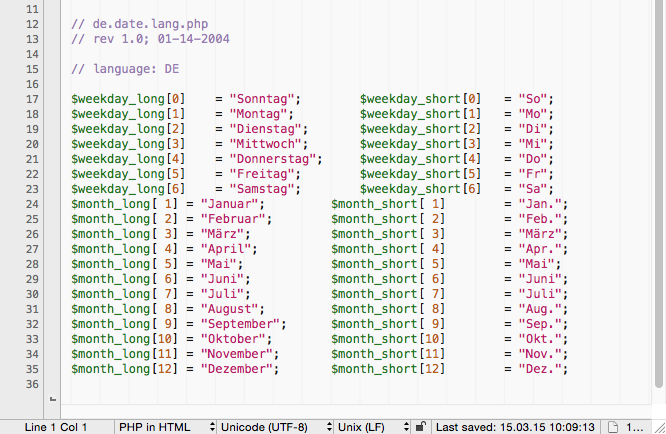Click line number 24 in the gutter
This screenshot has height=434, width=666.
pyautogui.click(x=30, y=204)
